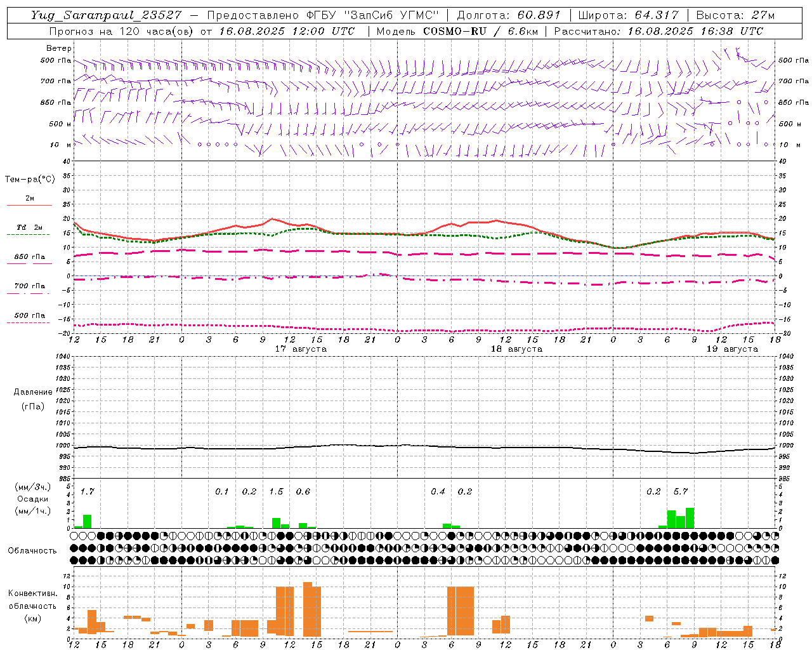Click the 'Тем-ра(°C)' temperature panel label

(x=30, y=180)
